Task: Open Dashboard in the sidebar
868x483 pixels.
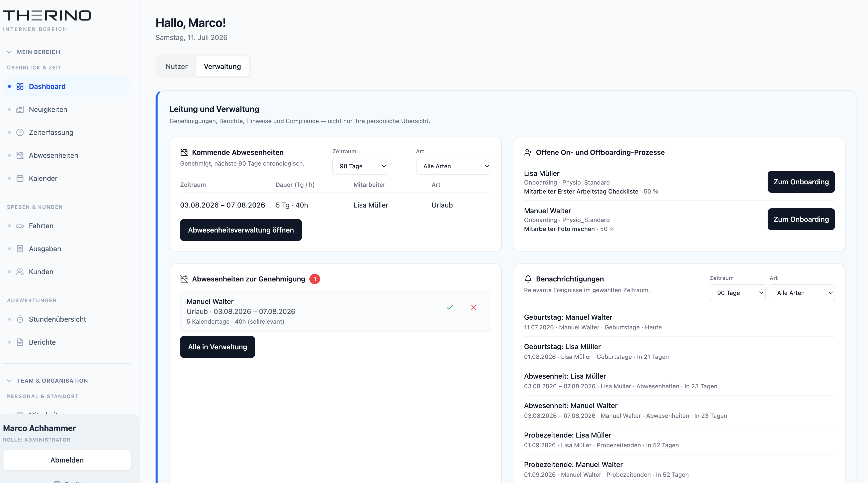Action: click(x=67, y=86)
